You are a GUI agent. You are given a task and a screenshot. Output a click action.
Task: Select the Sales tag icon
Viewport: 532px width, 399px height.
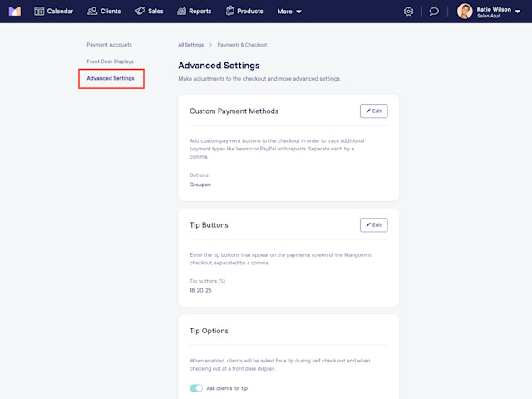pos(140,11)
